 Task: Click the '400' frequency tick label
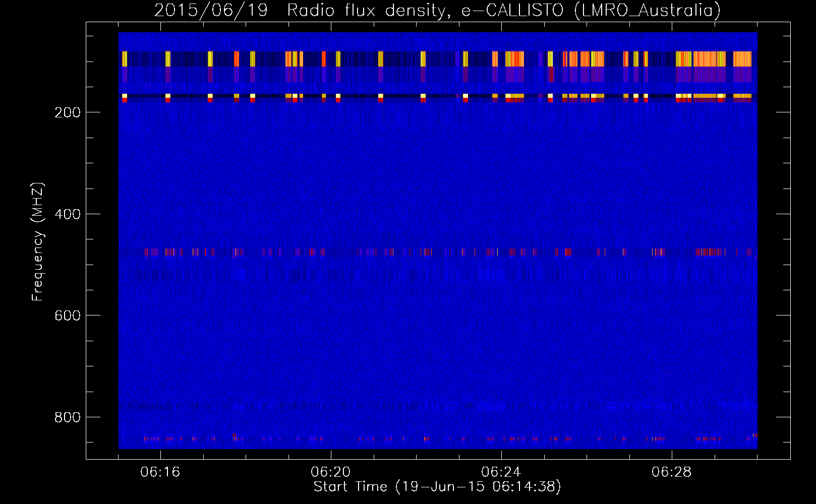(68, 214)
